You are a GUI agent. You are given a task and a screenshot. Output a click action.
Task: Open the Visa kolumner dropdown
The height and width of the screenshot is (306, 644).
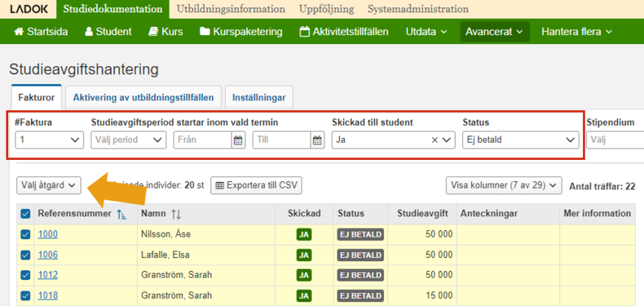click(x=504, y=185)
